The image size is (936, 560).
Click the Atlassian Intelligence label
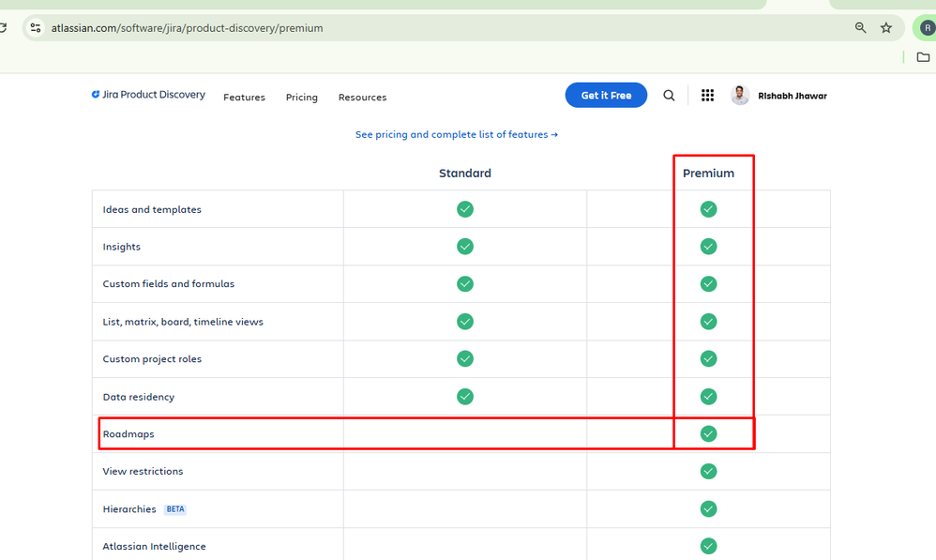tap(154, 546)
